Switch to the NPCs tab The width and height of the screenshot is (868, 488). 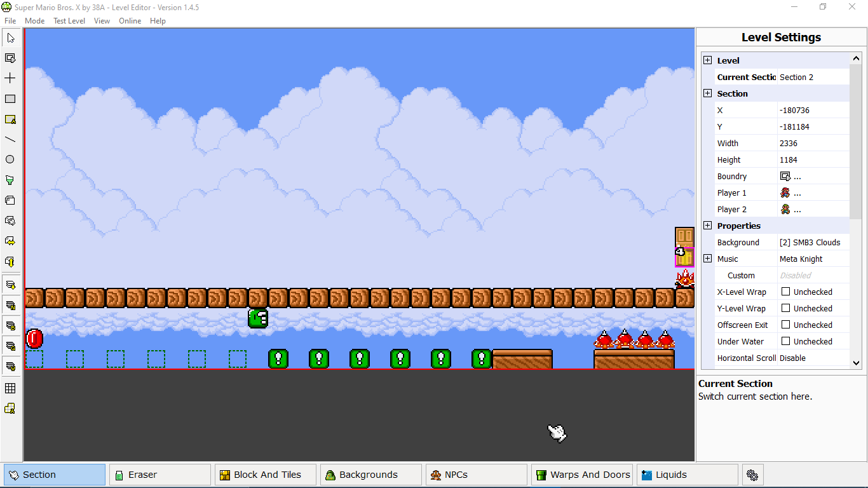click(477, 475)
